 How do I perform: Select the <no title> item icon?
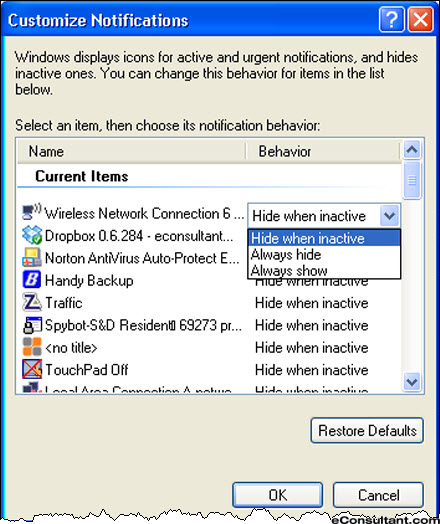(32, 347)
